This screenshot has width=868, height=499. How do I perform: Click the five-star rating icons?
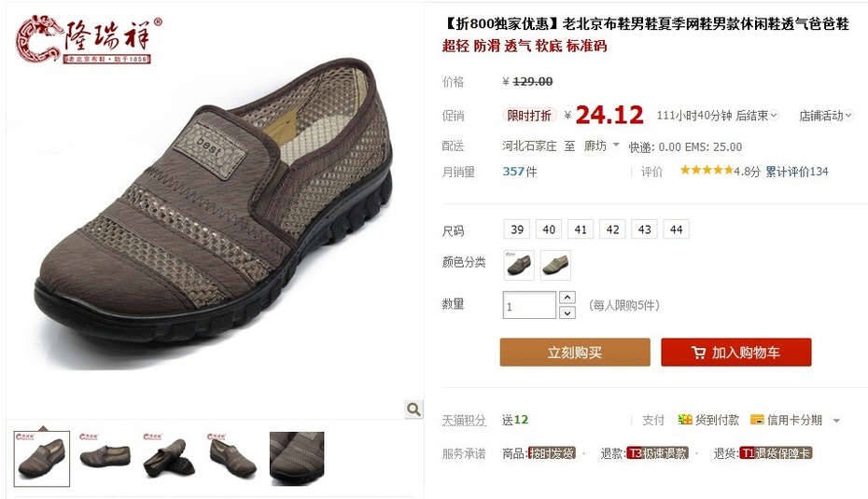(x=707, y=171)
